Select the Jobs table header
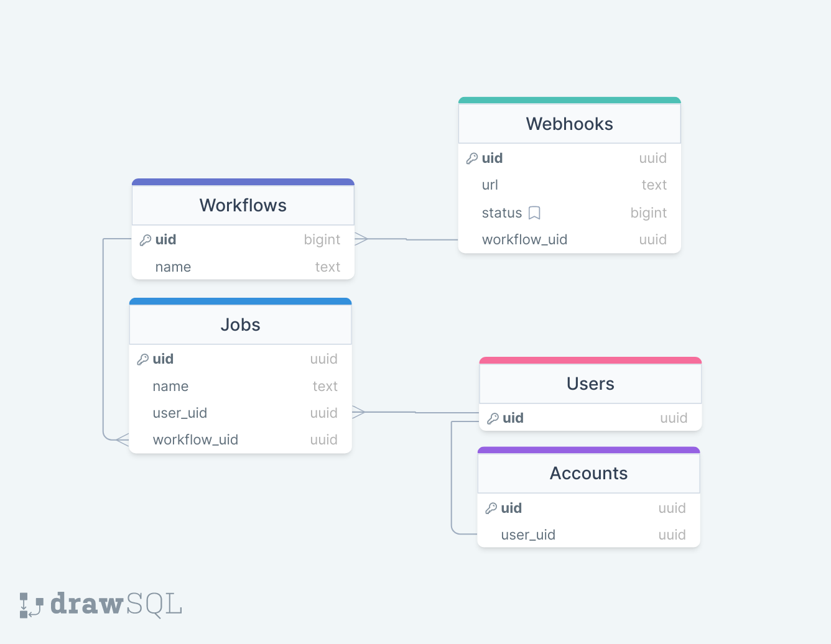Viewport: 831px width, 644px height. [x=241, y=325]
